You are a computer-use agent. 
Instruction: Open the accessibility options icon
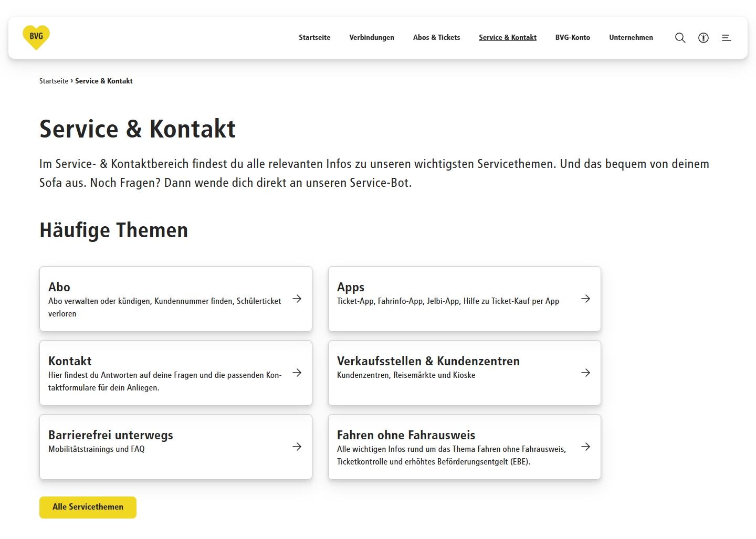[x=703, y=38]
